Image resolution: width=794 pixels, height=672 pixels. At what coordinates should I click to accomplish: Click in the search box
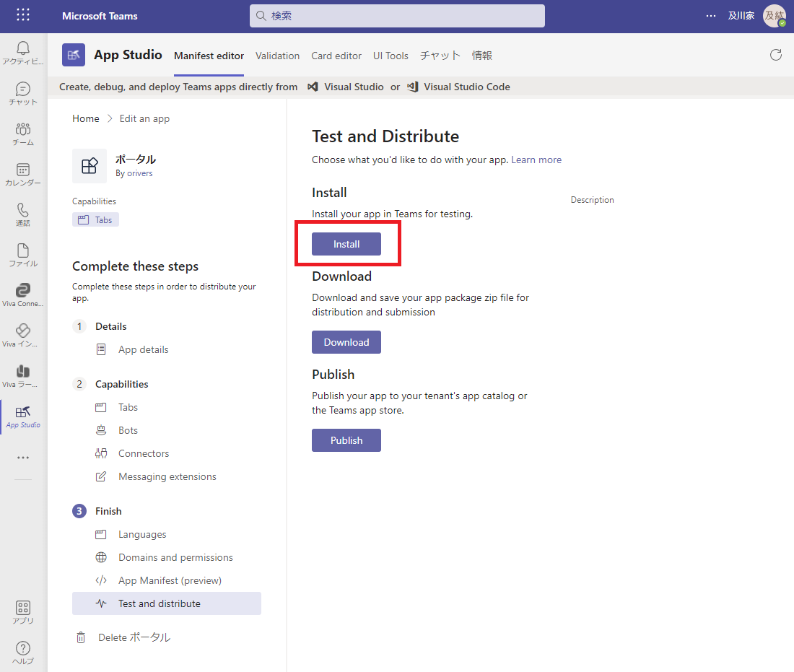pyautogui.click(x=397, y=16)
